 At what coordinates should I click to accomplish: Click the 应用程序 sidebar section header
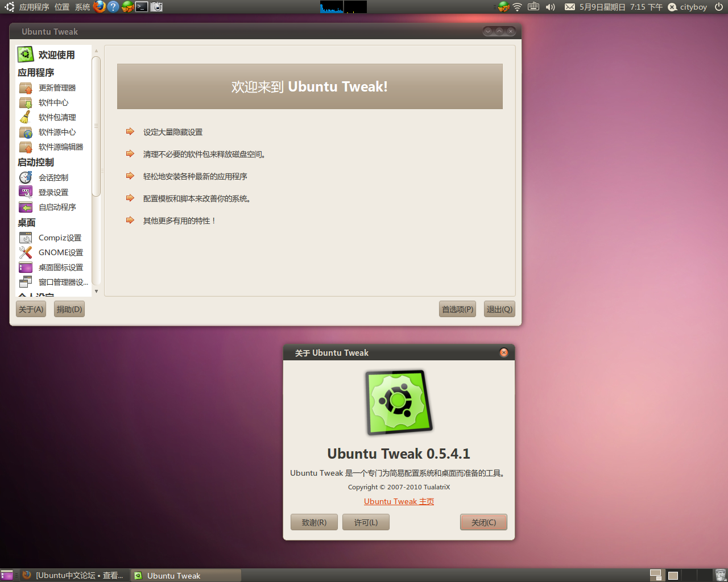pos(36,72)
